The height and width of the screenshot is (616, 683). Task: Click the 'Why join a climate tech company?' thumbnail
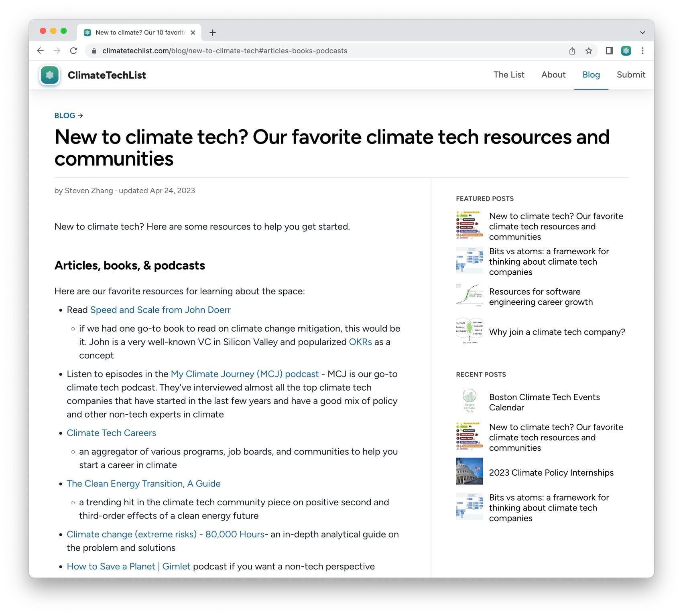click(470, 331)
